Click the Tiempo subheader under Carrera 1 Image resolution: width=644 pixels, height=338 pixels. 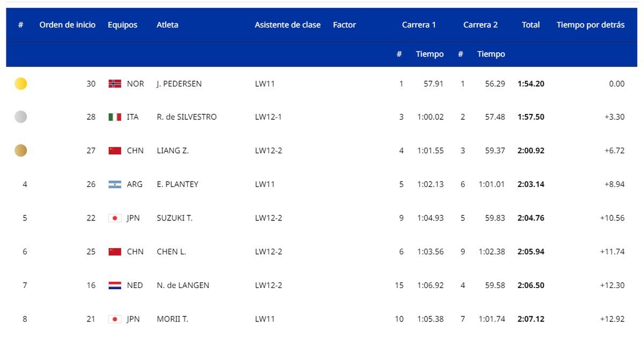coord(430,54)
